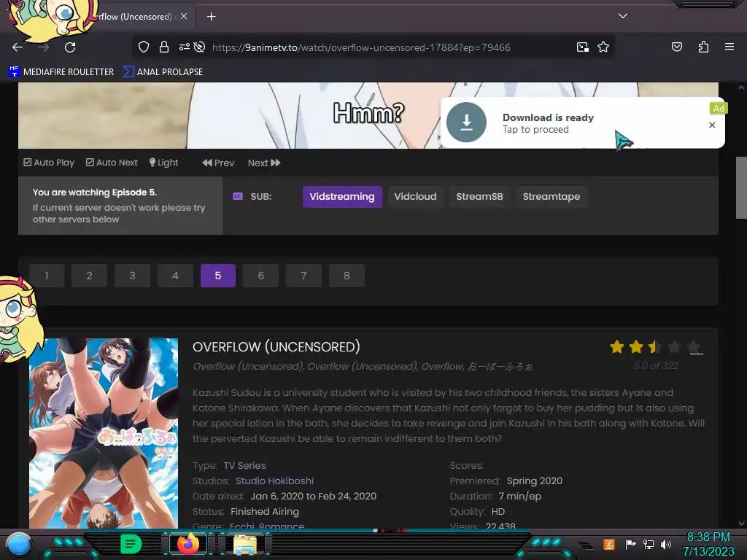Open the Firefox hamburger menu

pyautogui.click(x=729, y=47)
